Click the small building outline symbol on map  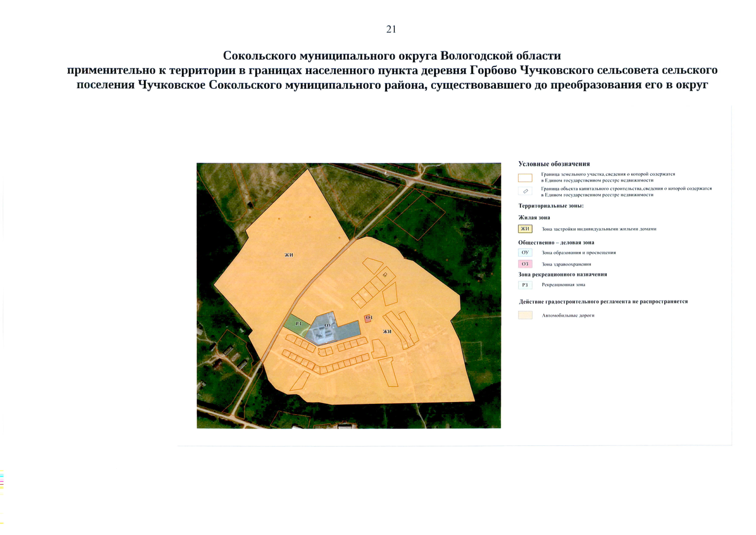click(x=384, y=275)
